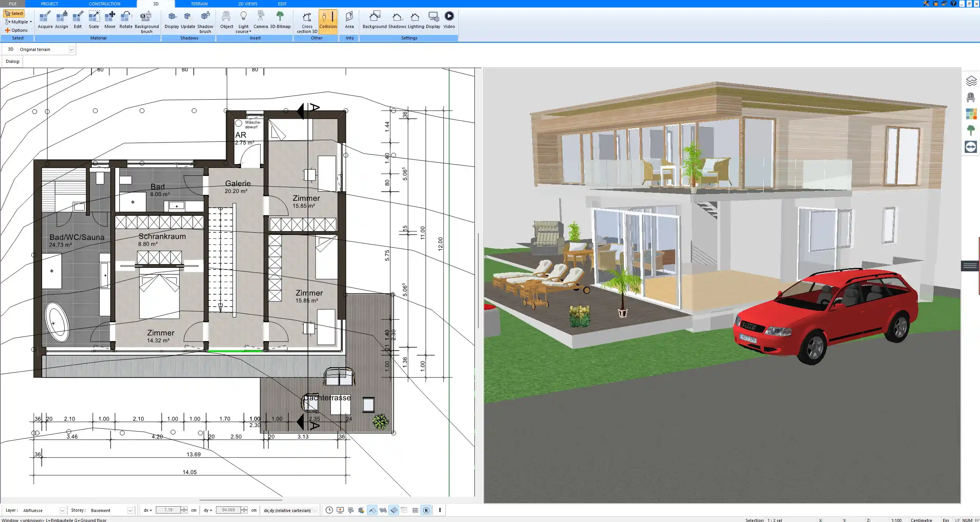980x522 pixels.
Task: Open the Storey Basement dropdown
Action: [130, 511]
